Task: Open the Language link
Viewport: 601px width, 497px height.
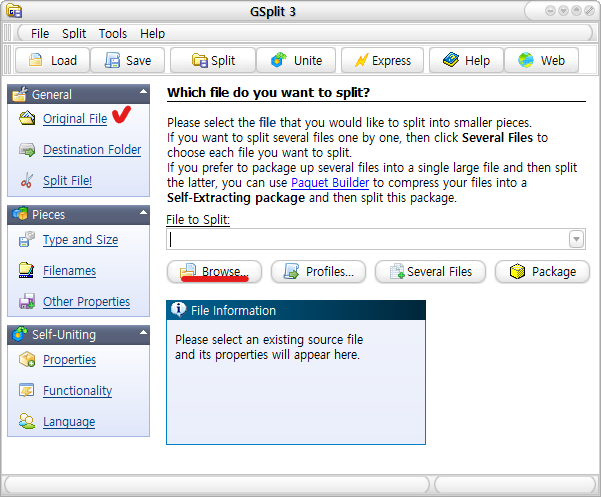Action: 69,422
